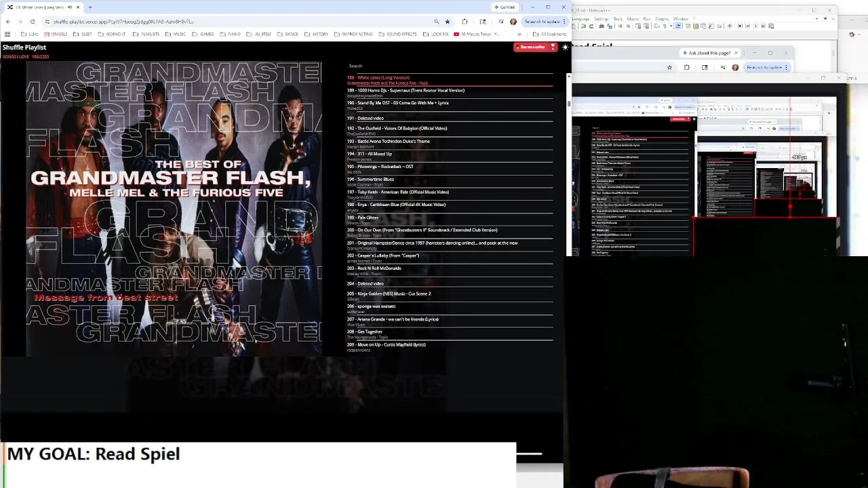This screenshot has height=488, width=868.
Task: Play '207 - Ariana Grande - we can't be friends'
Action: tap(450, 321)
